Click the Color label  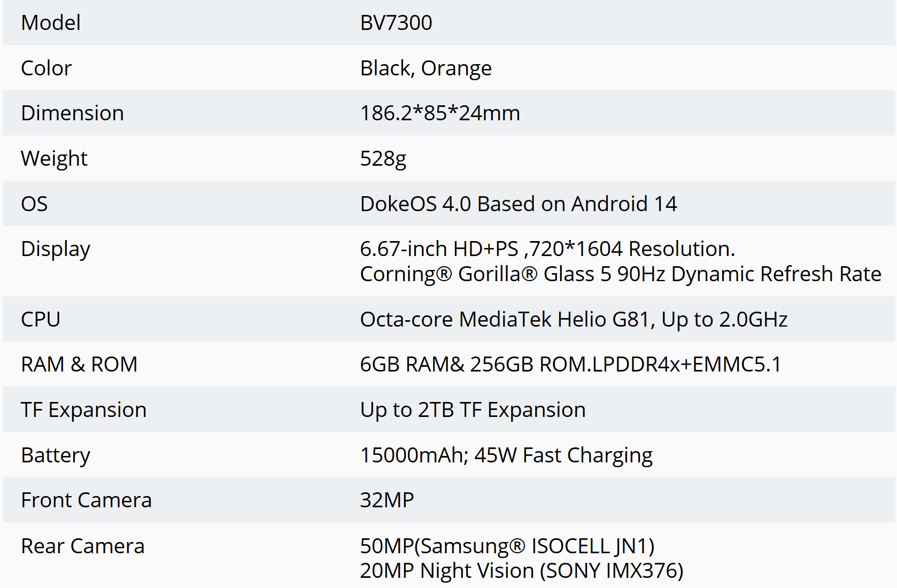pos(46,68)
